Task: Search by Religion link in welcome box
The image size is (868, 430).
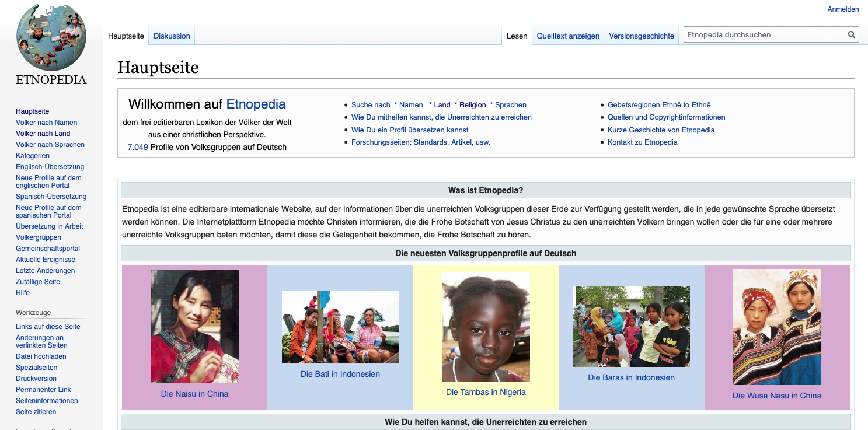Action: coord(473,105)
